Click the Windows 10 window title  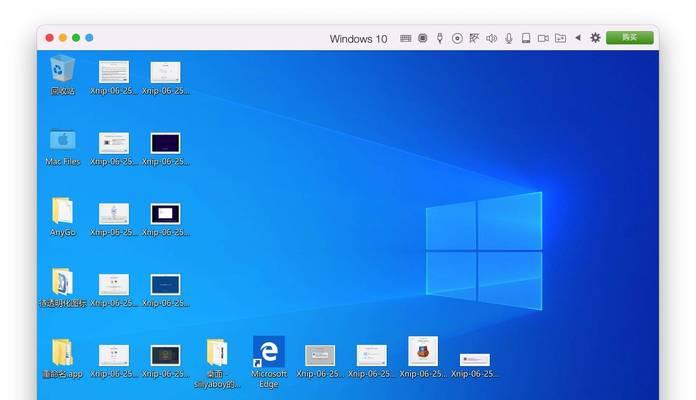(358, 39)
